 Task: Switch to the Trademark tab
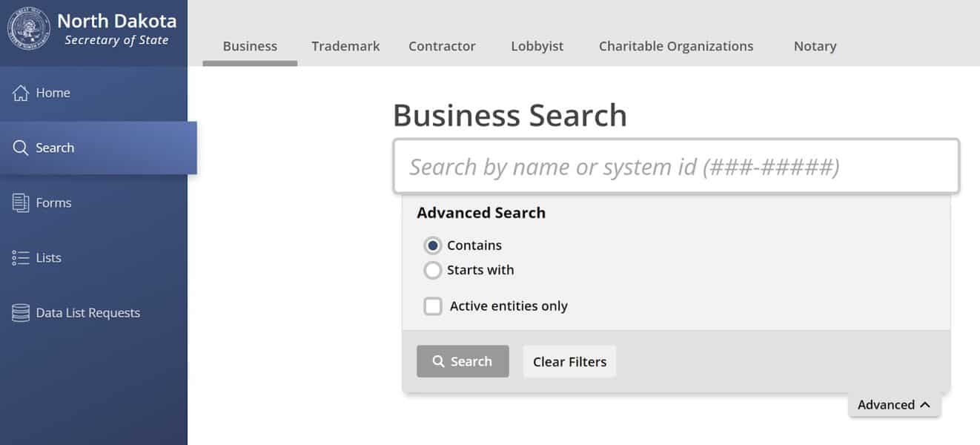[345, 46]
